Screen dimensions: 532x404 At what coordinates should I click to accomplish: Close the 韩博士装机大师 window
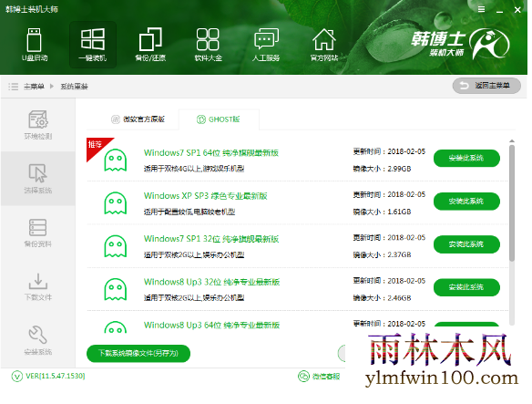click(x=517, y=10)
